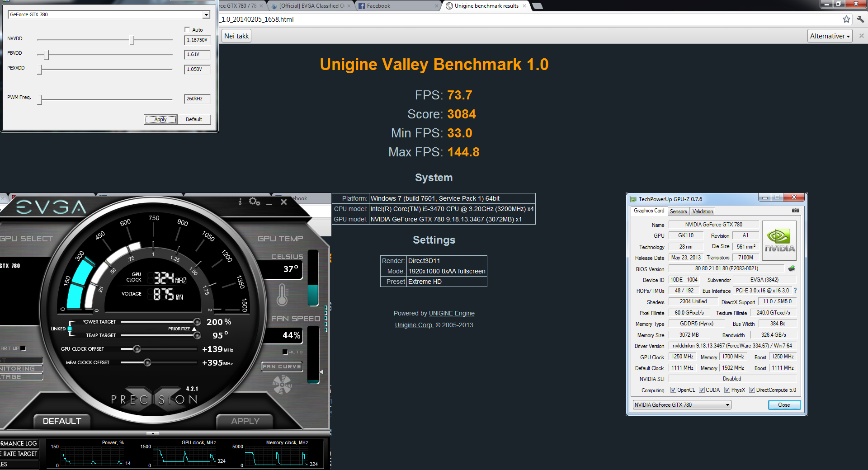Screen dimensions: 868x470
Task: Click the NVVDD voltage slider handle
Action: [132, 40]
